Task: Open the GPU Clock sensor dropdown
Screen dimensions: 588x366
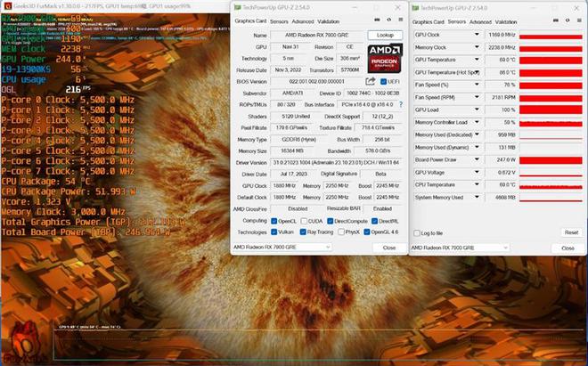Action: [477, 35]
